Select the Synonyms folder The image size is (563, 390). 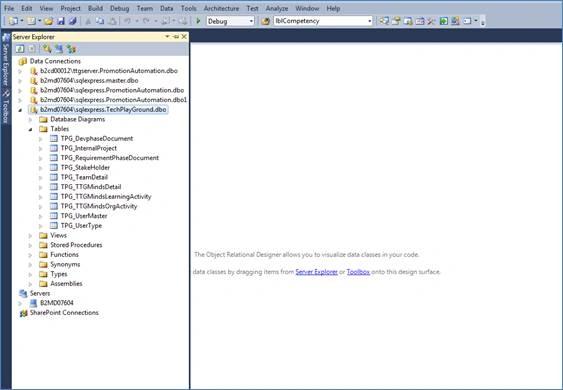coord(65,265)
